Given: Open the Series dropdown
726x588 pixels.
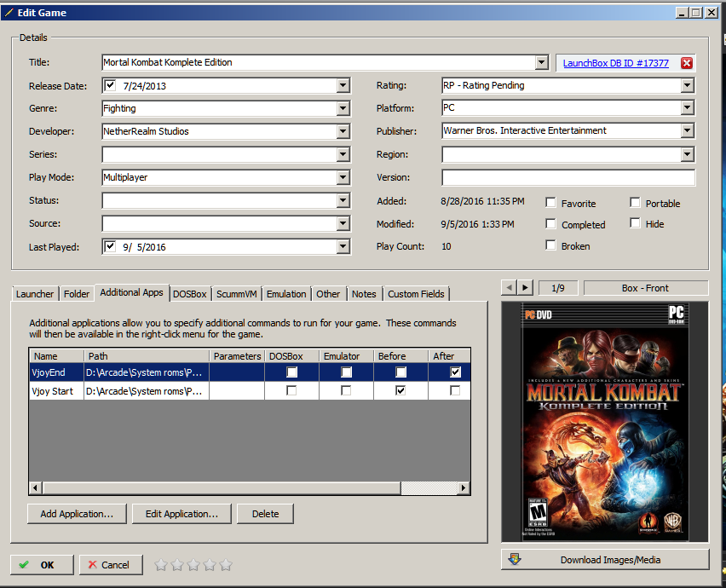Looking at the screenshot, I should 343,154.
